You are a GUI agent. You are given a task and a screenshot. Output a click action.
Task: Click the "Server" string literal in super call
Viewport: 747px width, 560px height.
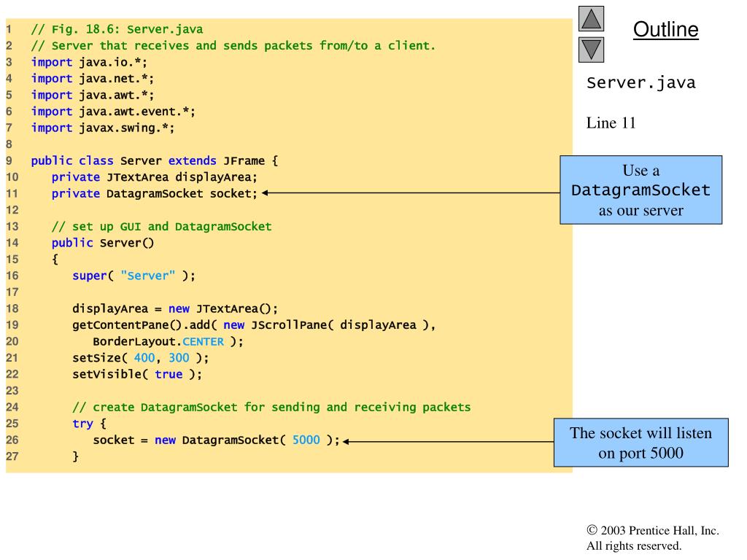tap(148, 276)
